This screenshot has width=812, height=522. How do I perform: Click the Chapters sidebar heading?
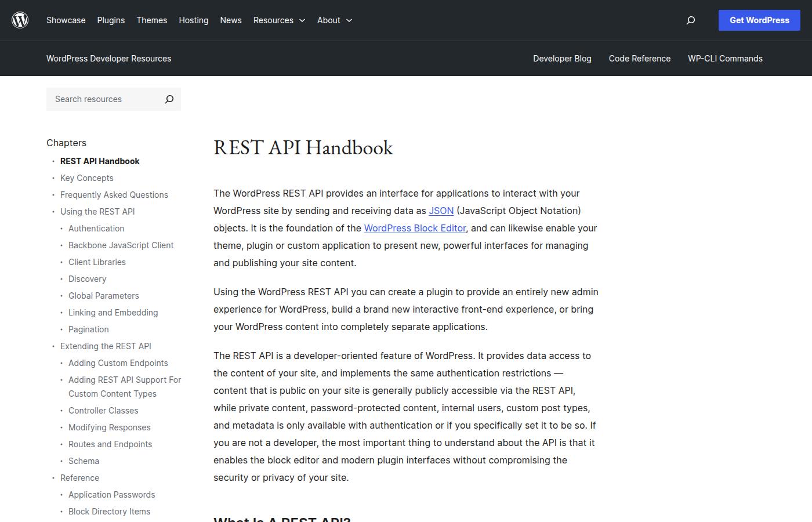click(x=66, y=143)
